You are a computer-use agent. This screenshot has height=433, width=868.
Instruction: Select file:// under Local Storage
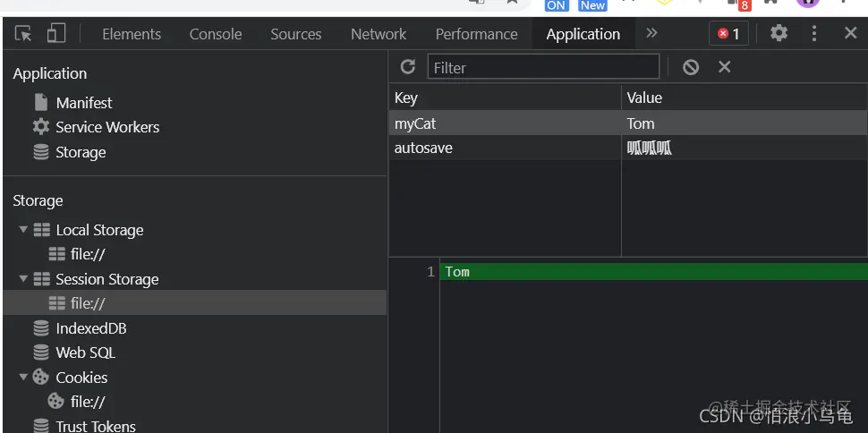click(x=88, y=255)
